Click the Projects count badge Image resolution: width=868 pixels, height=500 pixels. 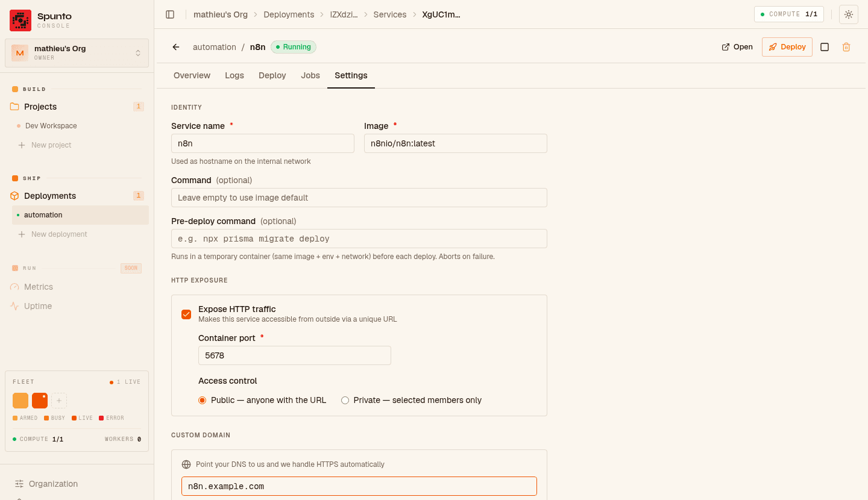(x=139, y=107)
